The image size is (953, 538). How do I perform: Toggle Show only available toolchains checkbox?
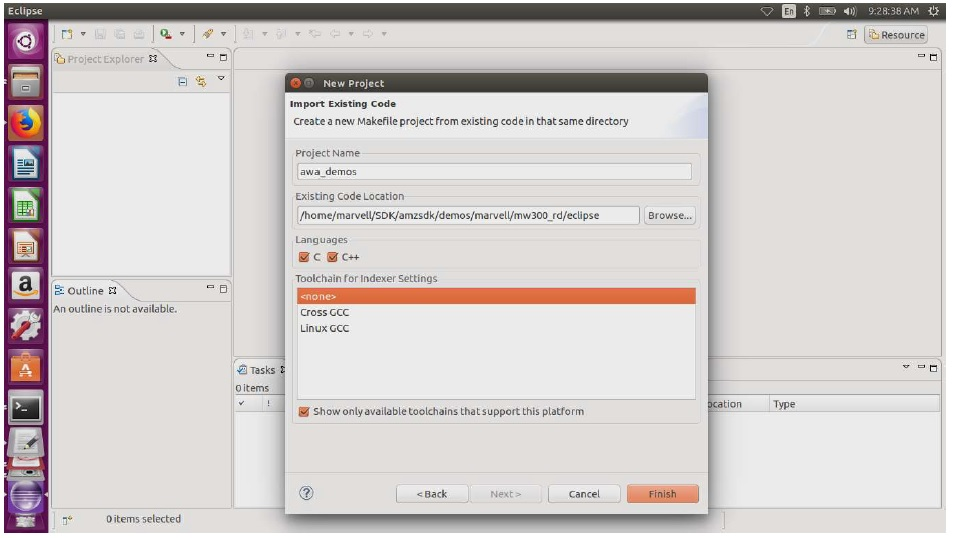click(305, 411)
